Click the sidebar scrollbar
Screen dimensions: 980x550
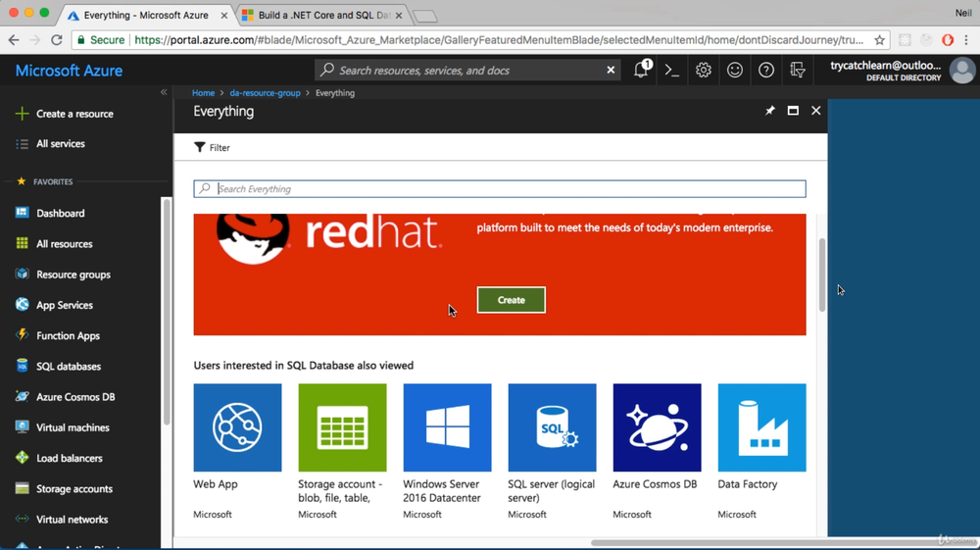tap(167, 311)
